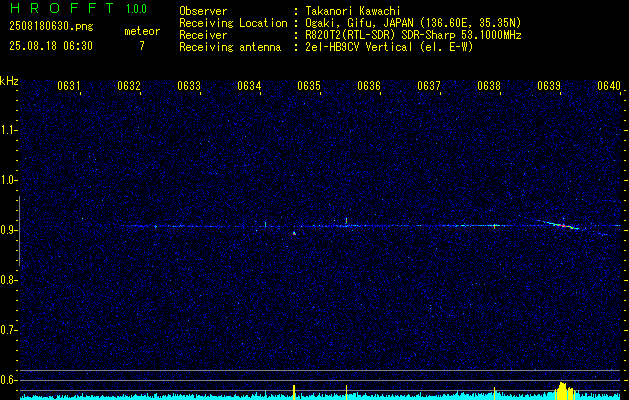
Task: Click the 0631 time axis label
Action: coord(69,86)
